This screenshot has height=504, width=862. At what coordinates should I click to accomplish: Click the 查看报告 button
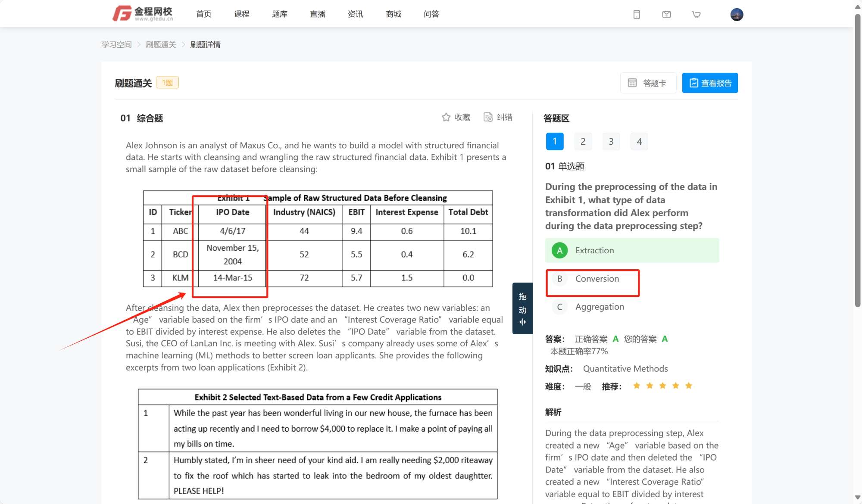coord(709,83)
